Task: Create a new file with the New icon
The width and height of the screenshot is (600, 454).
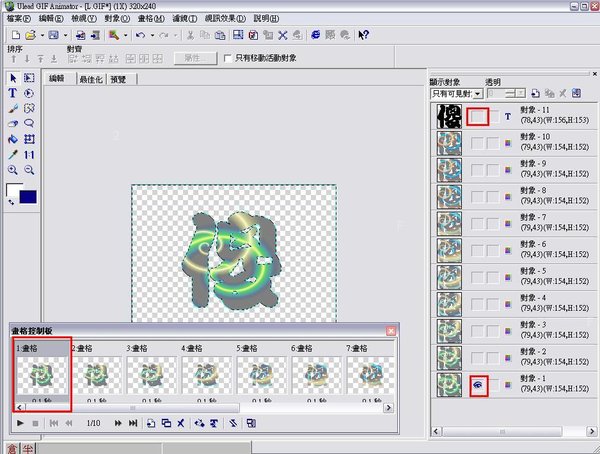Action: [16, 35]
